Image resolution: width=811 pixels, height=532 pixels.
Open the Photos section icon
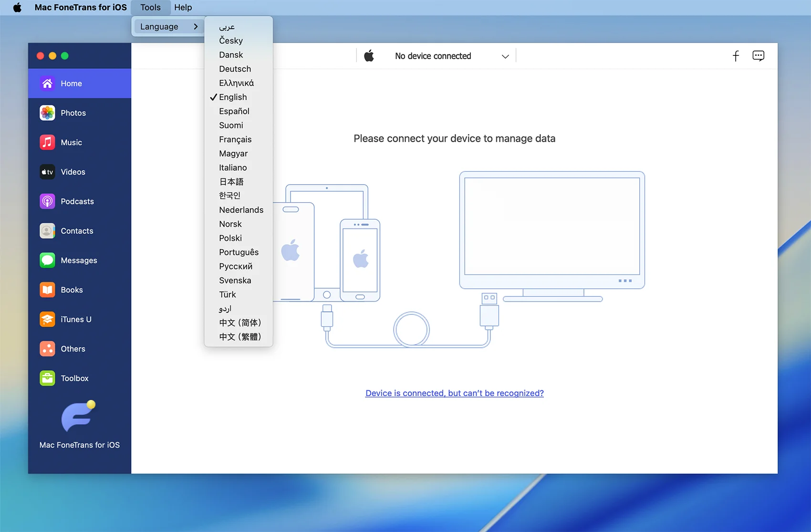(47, 113)
